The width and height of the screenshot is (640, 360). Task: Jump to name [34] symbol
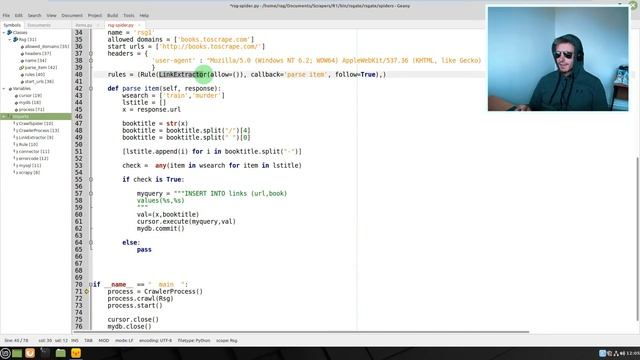[36, 60]
